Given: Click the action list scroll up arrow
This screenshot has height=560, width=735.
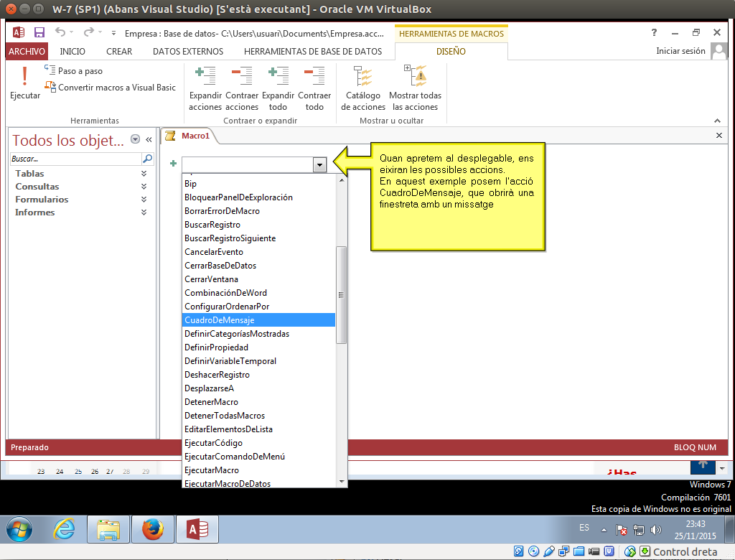Looking at the screenshot, I should [x=341, y=179].
